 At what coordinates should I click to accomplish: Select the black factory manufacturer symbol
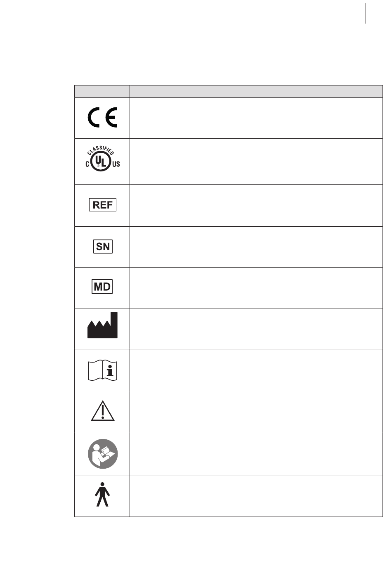pyautogui.click(x=102, y=325)
